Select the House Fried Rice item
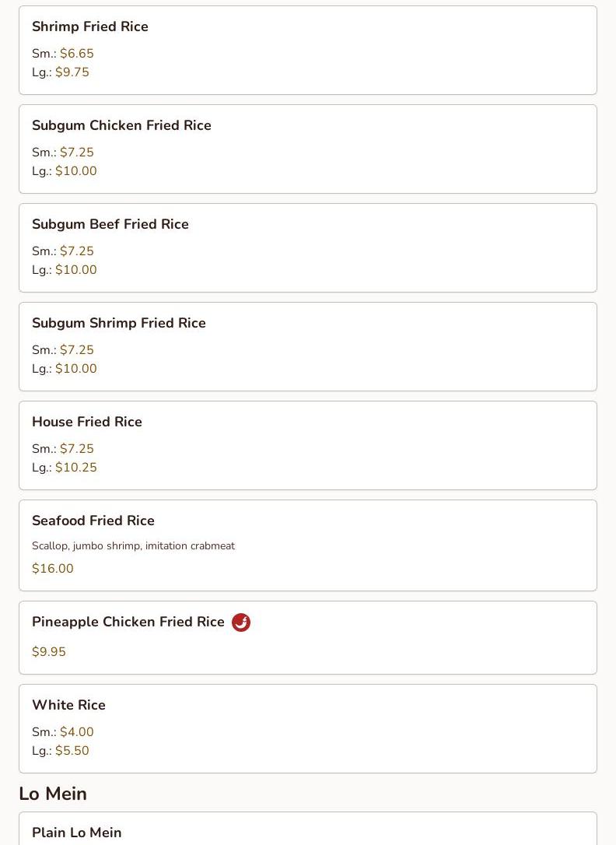This screenshot has width=616, height=845. click(87, 422)
